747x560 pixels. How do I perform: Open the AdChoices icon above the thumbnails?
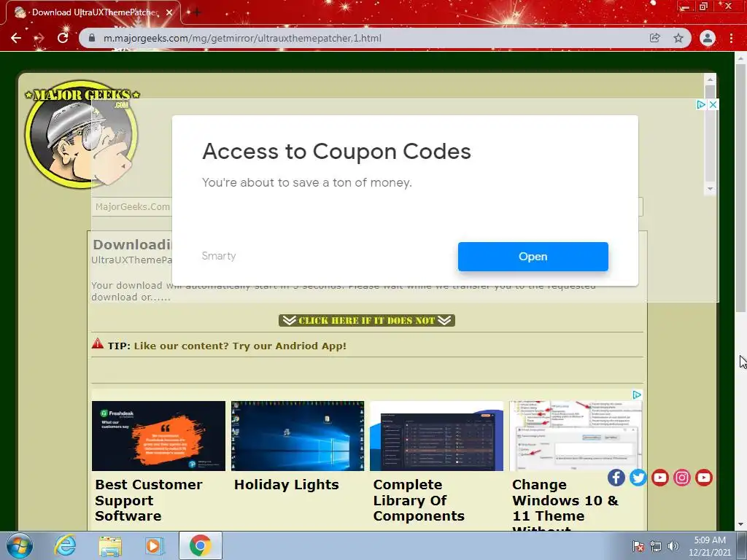(x=636, y=394)
